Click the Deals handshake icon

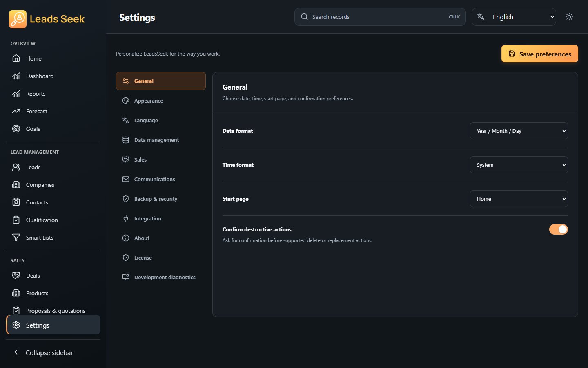click(x=16, y=276)
